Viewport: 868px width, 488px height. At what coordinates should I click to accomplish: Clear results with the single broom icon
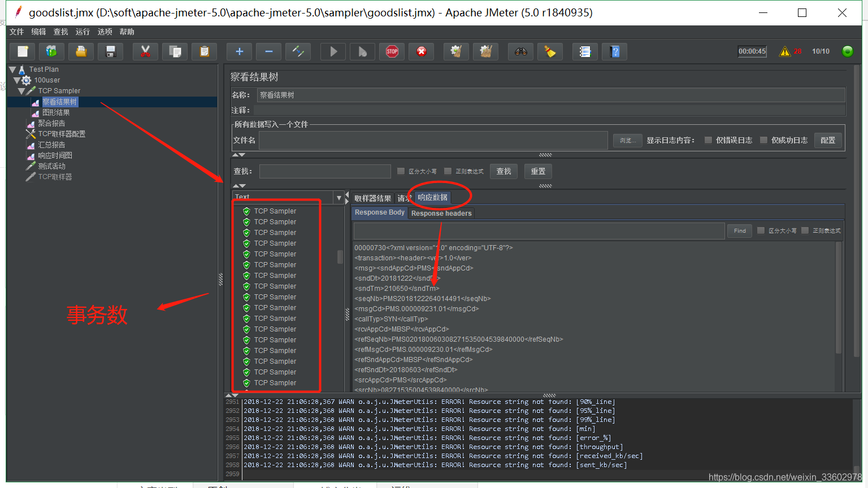(456, 51)
